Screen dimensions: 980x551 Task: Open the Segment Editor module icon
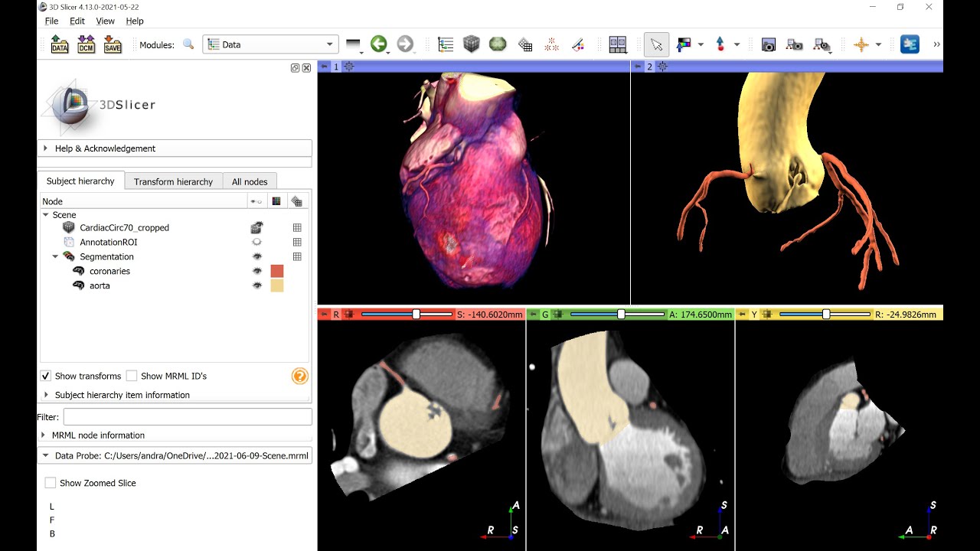click(578, 44)
